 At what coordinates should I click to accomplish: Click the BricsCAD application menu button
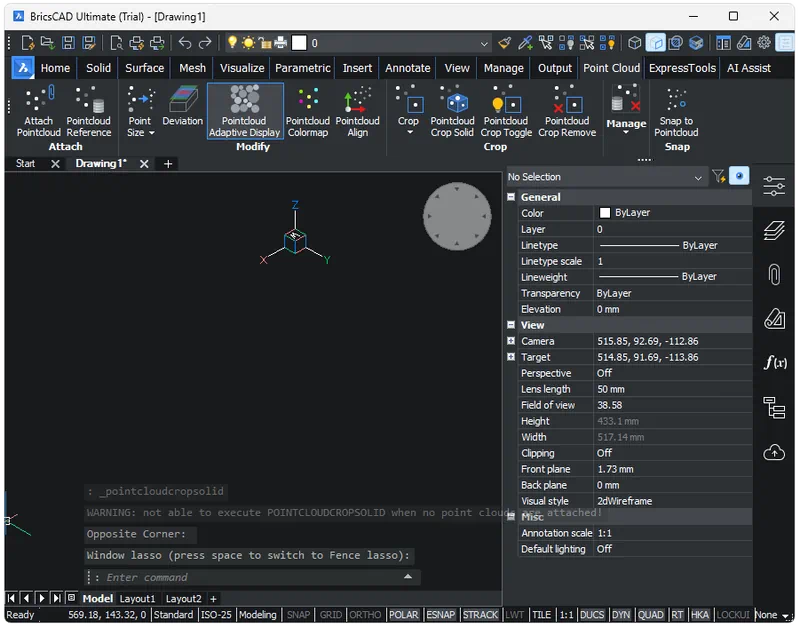[x=23, y=68]
